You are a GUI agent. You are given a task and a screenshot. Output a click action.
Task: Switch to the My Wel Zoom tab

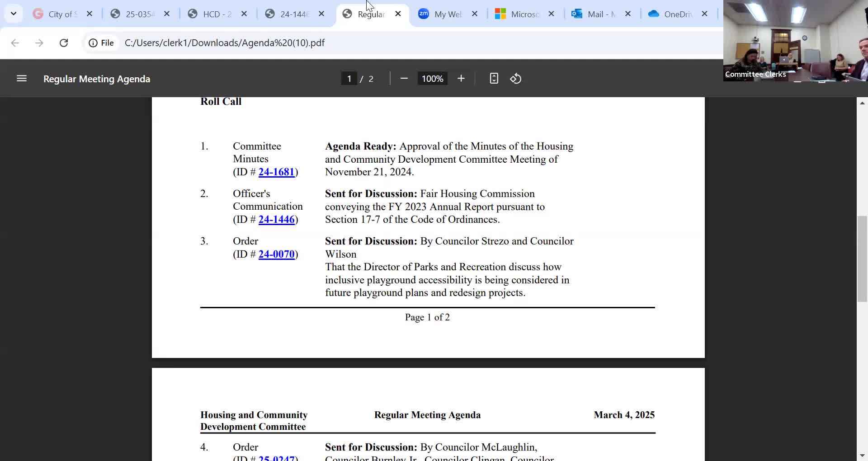click(x=448, y=14)
